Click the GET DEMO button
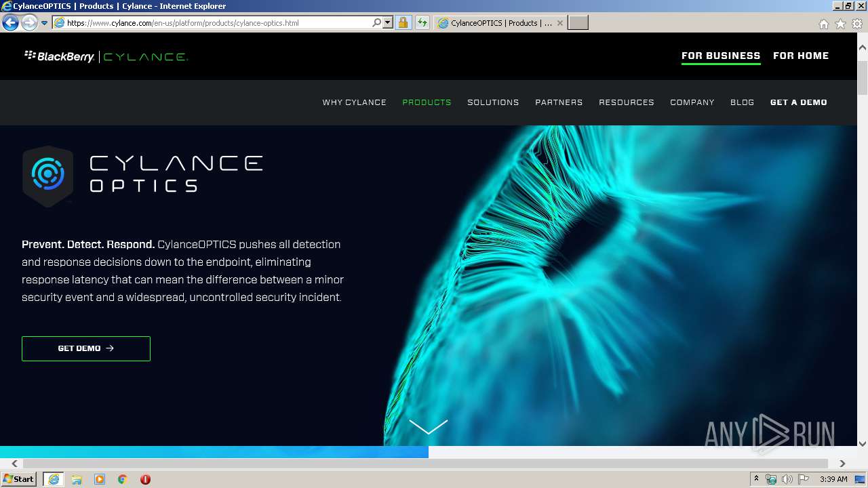Image resolution: width=868 pixels, height=488 pixels. pos(86,348)
